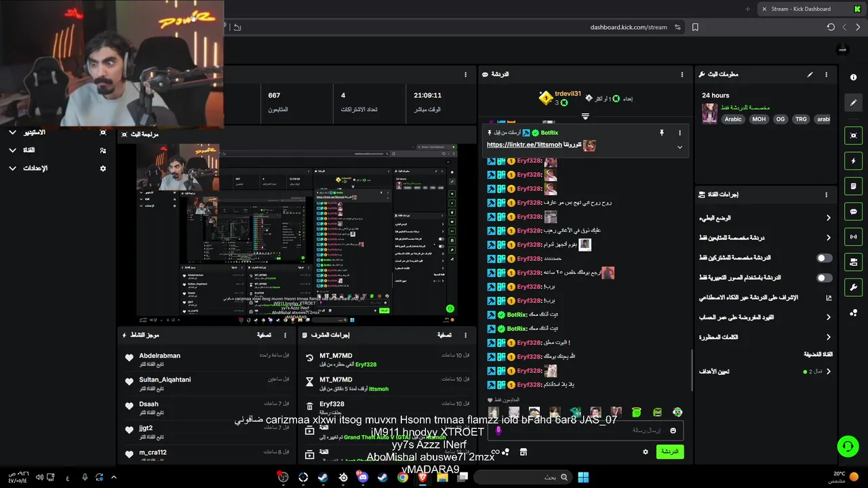Open Google Chrome from the taskbar

pos(402,477)
